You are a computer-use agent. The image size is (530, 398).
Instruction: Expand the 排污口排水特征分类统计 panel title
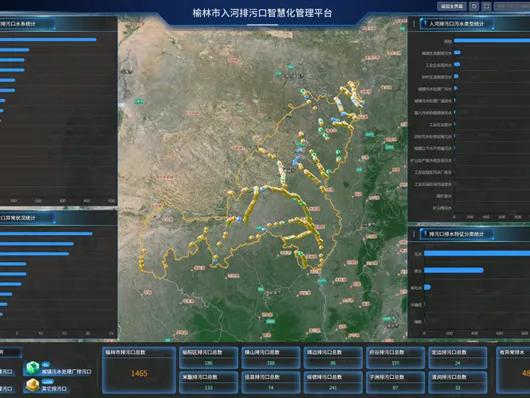pyautogui.click(x=456, y=234)
